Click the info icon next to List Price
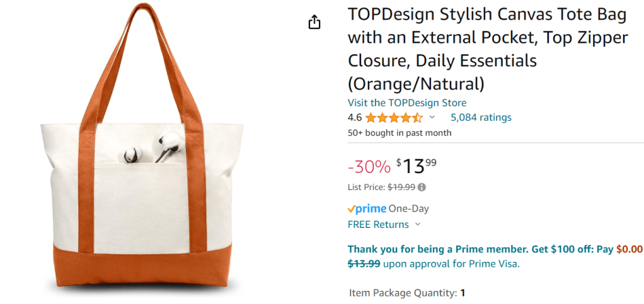 click(422, 187)
